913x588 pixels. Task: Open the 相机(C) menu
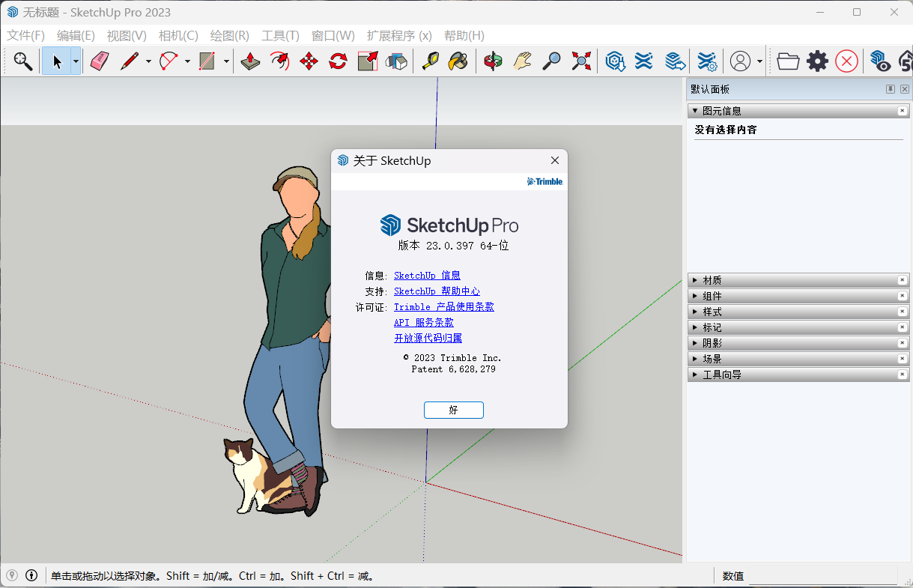coord(178,35)
